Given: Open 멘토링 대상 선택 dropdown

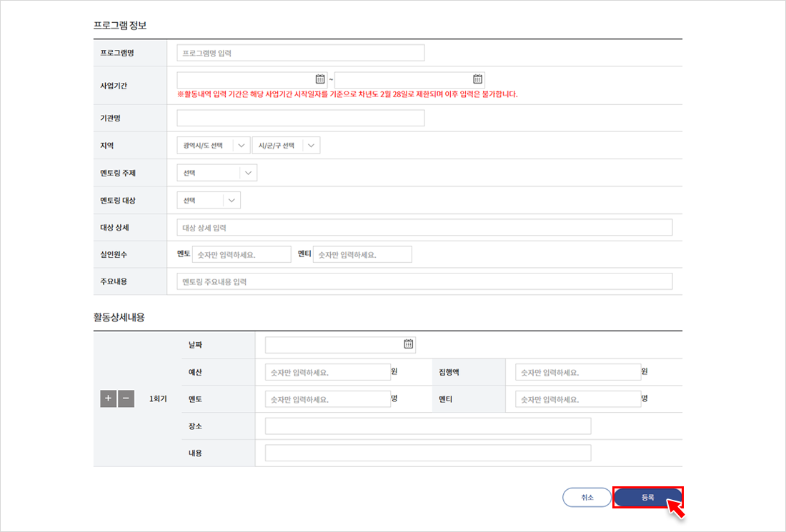Looking at the screenshot, I should point(209,200).
